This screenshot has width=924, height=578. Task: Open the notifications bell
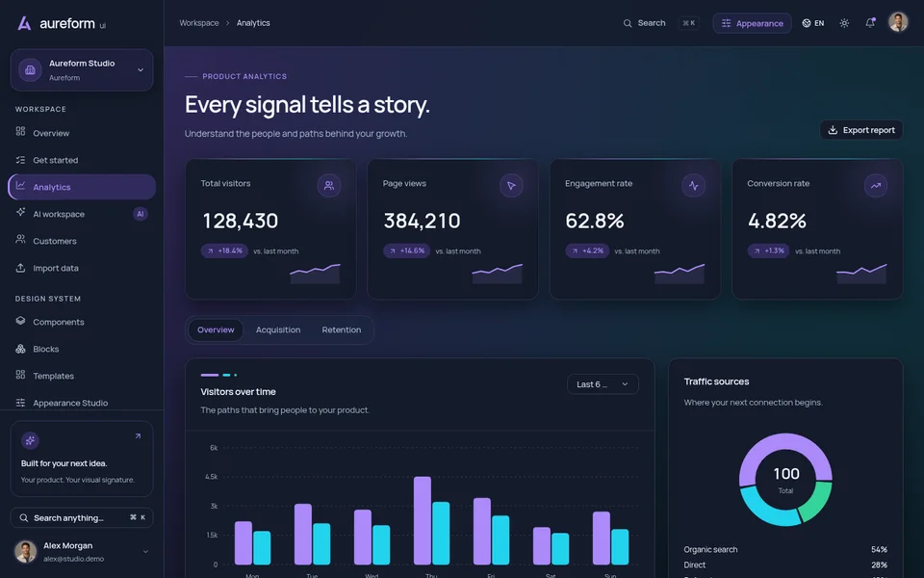870,23
